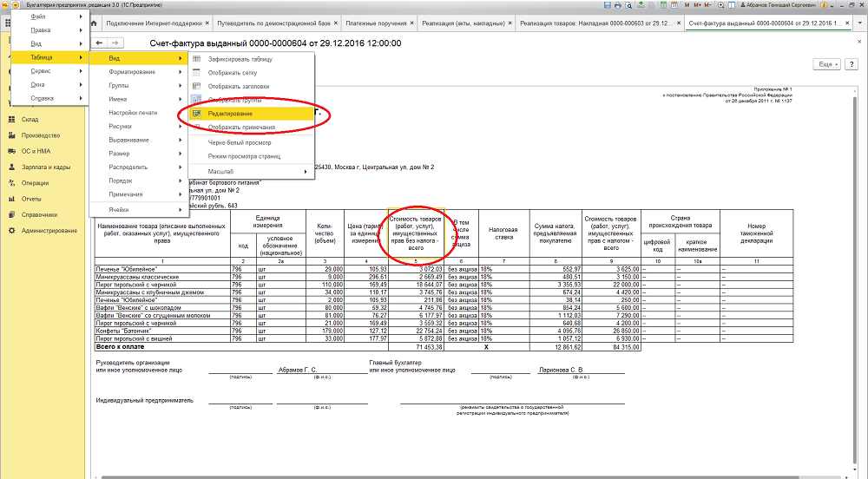Toggle Отображать заголовки option
This screenshot has height=479, width=868.
click(x=239, y=87)
